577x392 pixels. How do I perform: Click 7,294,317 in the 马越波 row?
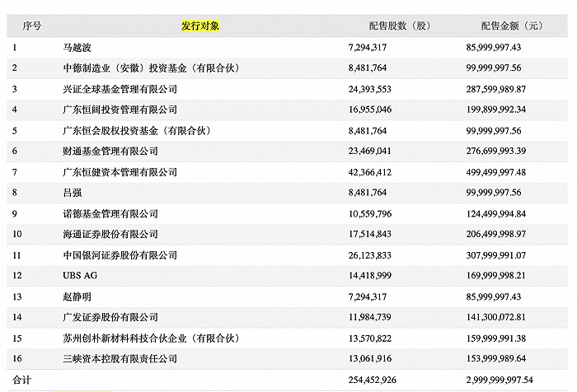tap(368, 48)
